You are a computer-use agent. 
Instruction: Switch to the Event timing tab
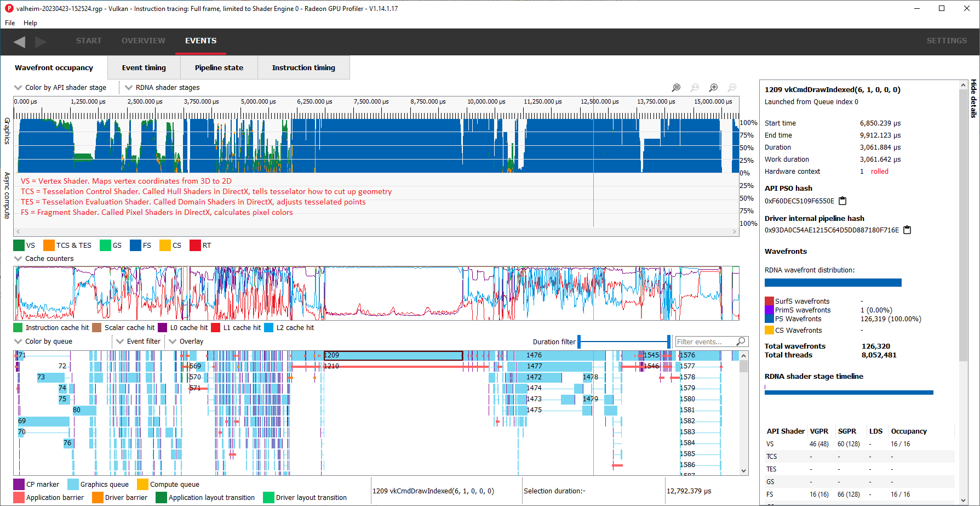(x=144, y=67)
